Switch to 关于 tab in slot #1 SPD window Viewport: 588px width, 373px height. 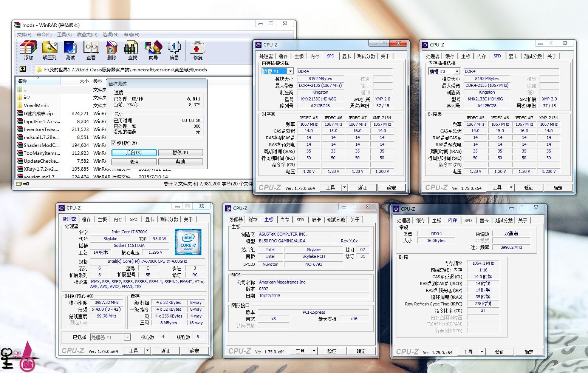pyautogui.click(x=385, y=56)
